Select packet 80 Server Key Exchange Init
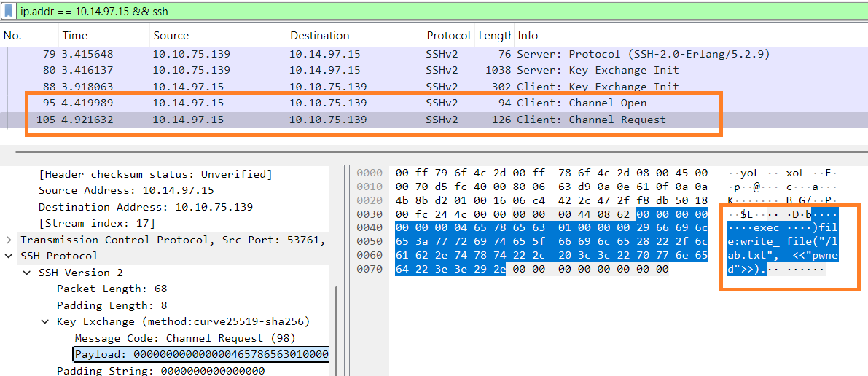 [434, 71]
